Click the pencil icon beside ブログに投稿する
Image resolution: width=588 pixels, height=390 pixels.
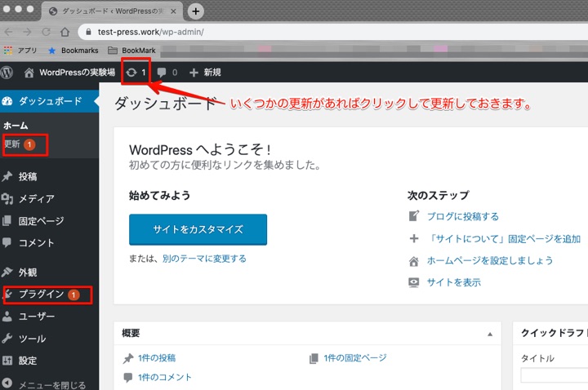point(413,216)
